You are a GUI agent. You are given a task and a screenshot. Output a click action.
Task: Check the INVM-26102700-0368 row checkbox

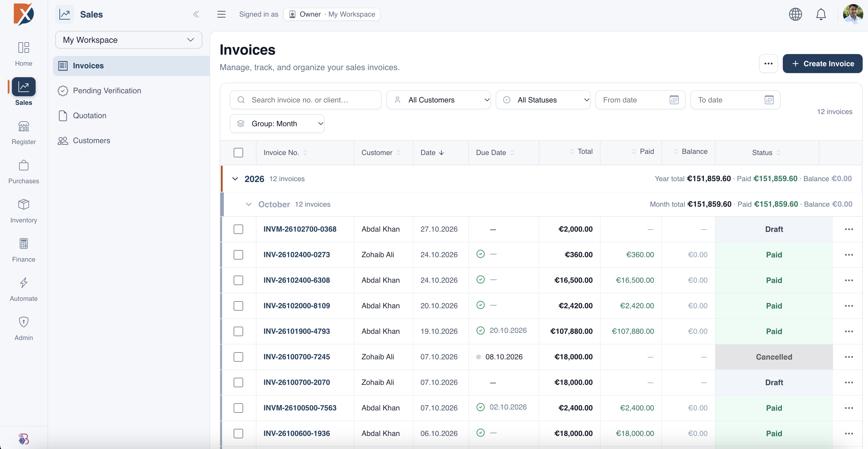click(x=238, y=229)
